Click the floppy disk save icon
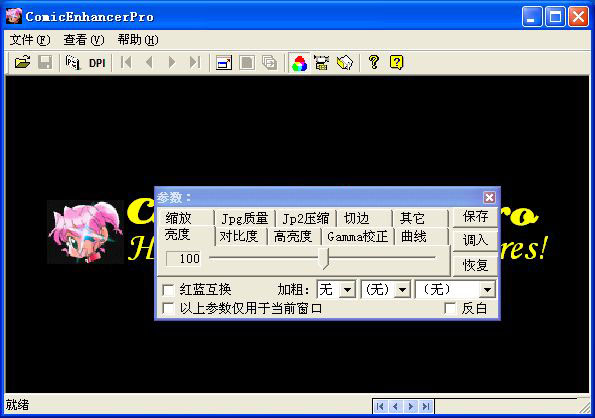This screenshot has height=418, width=595. coord(45,62)
